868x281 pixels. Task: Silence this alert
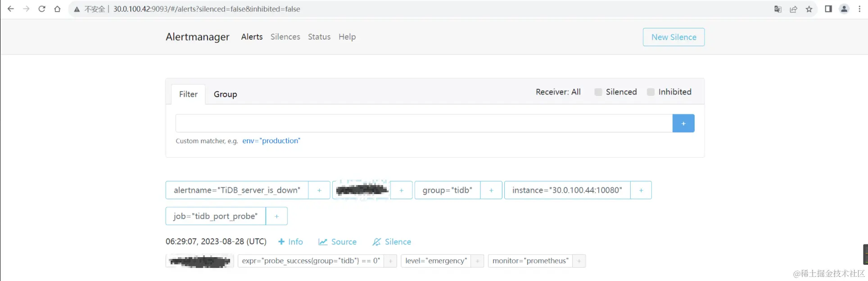392,242
